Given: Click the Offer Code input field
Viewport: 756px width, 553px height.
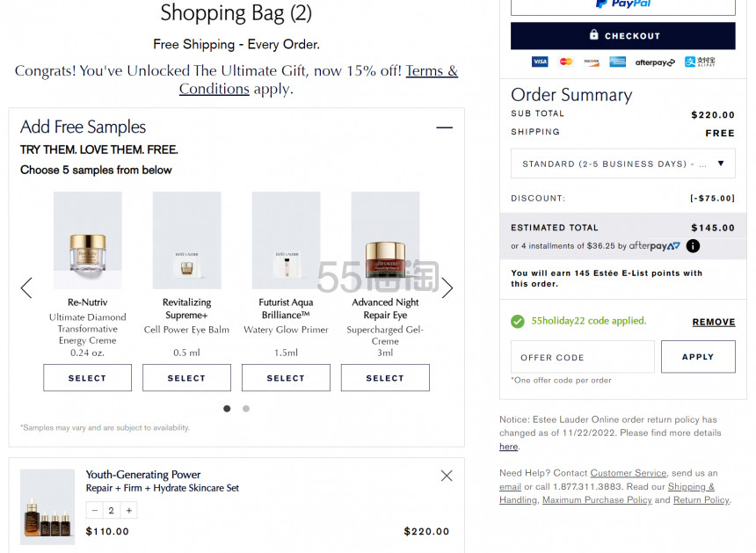Looking at the screenshot, I should 583,357.
